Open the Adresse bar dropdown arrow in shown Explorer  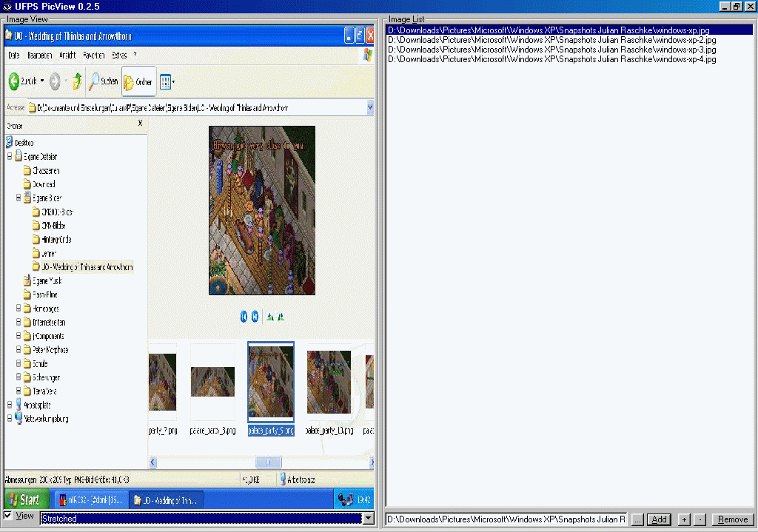pos(370,107)
